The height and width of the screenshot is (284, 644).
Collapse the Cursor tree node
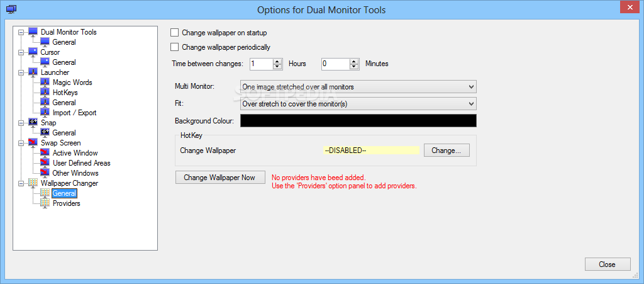(21, 52)
